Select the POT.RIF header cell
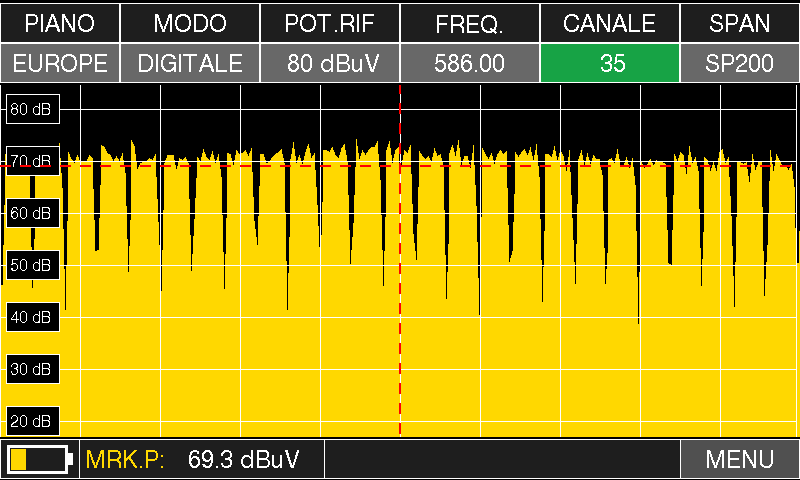 coord(330,23)
